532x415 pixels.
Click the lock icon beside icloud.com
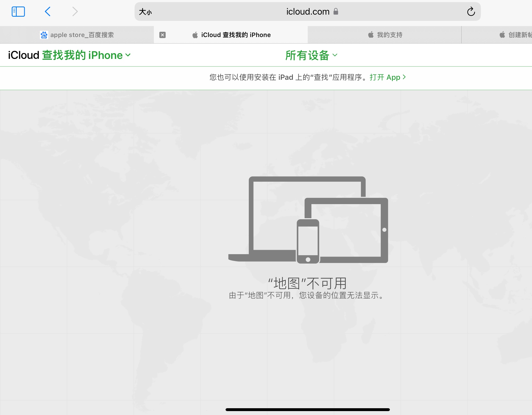tap(336, 11)
